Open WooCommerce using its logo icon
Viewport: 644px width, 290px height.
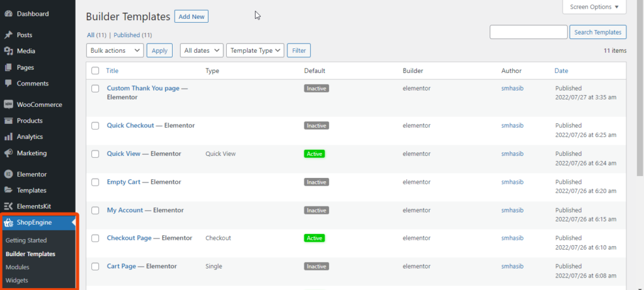click(8, 104)
